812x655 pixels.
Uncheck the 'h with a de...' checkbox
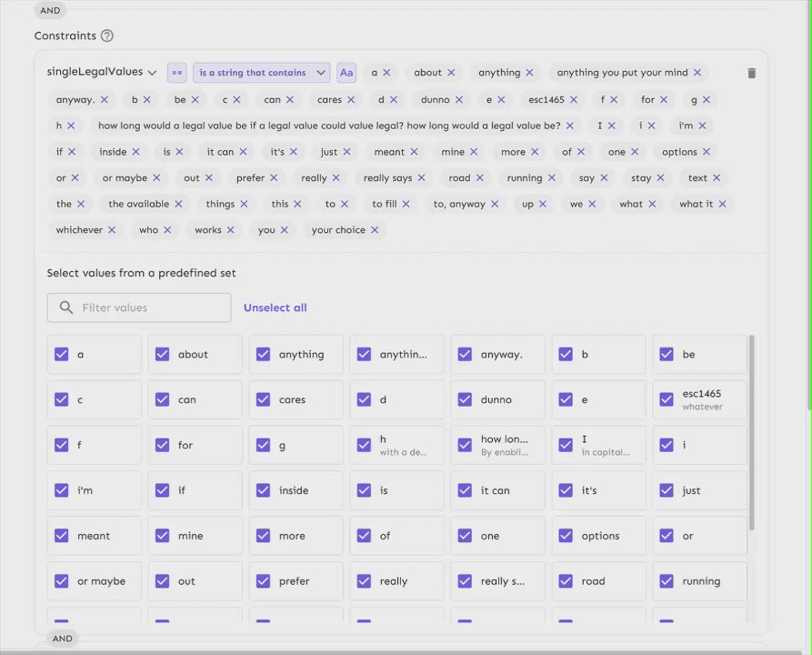tap(364, 445)
